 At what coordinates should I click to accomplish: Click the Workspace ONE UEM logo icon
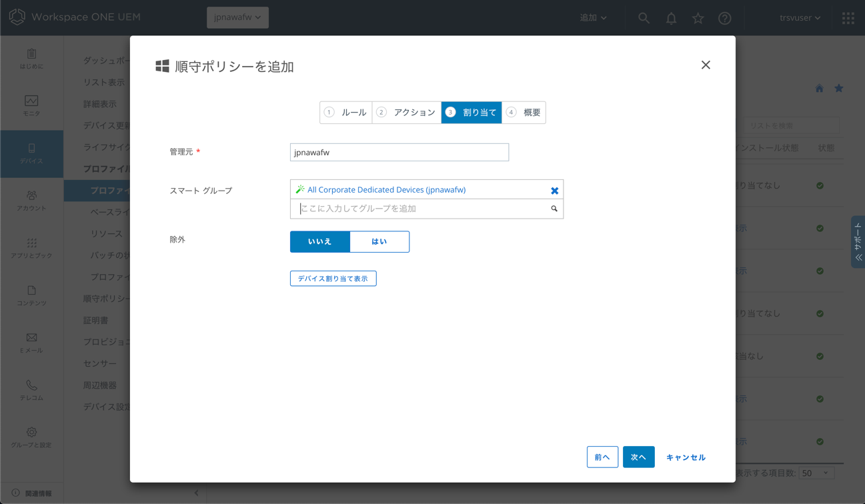point(17,17)
